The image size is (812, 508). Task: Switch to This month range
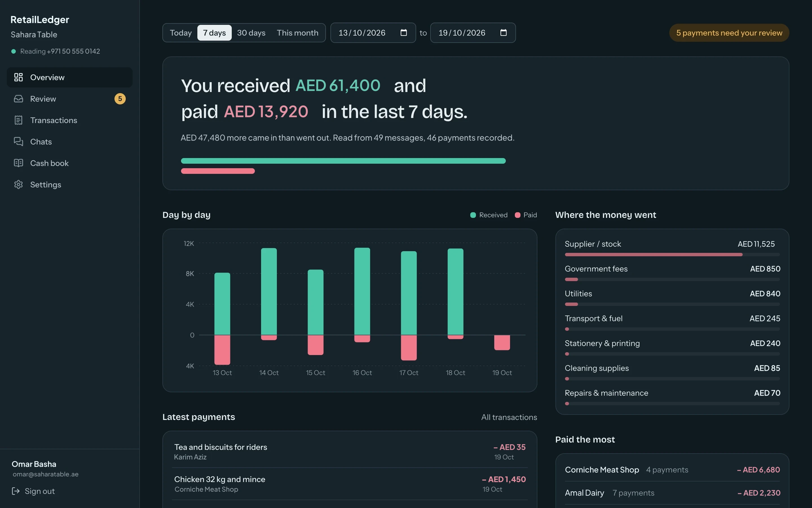pyautogui.click(x=297, y=33)
